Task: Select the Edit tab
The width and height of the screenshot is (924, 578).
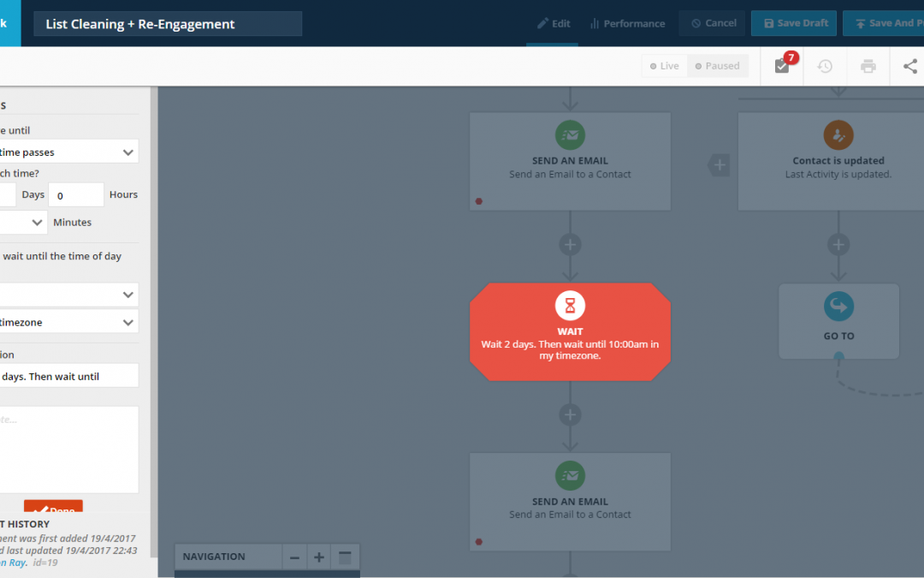Action: 554,23
